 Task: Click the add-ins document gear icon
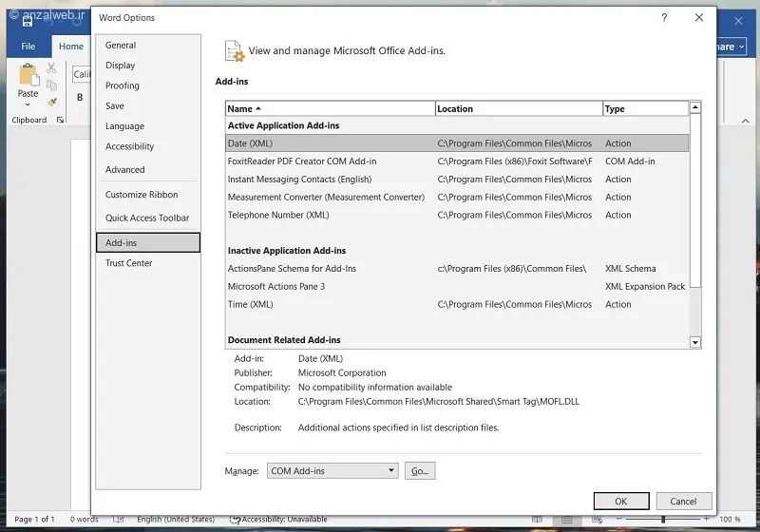(x=235, y=51)
